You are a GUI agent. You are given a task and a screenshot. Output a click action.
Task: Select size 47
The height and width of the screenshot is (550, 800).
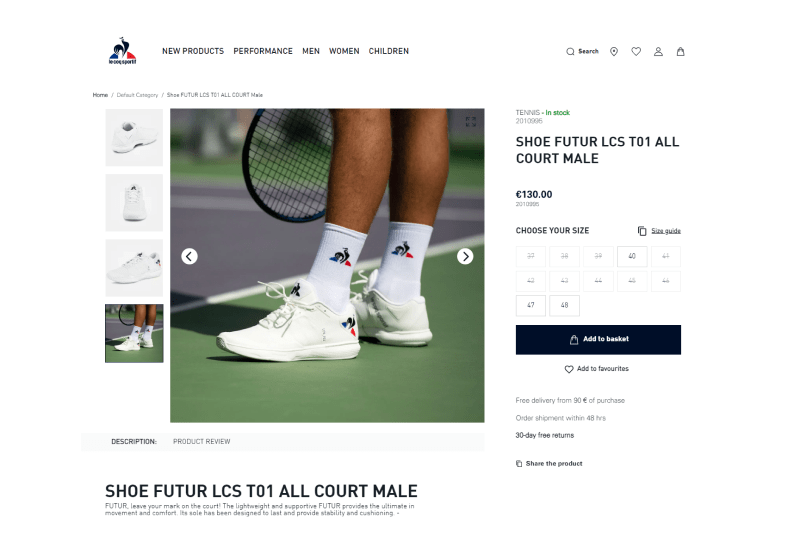(531, 305)
